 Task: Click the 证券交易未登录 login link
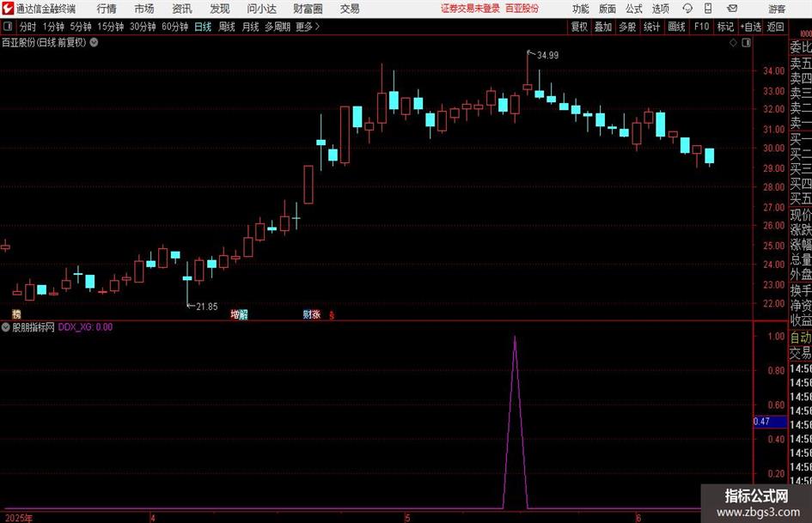tap(470, 9)
